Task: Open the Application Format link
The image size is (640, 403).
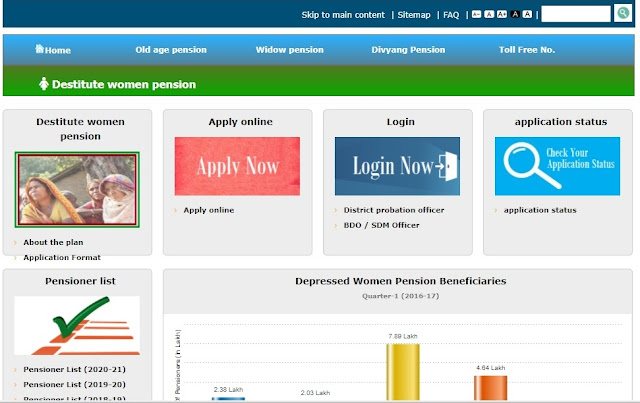Action: (x=62, y=258)
